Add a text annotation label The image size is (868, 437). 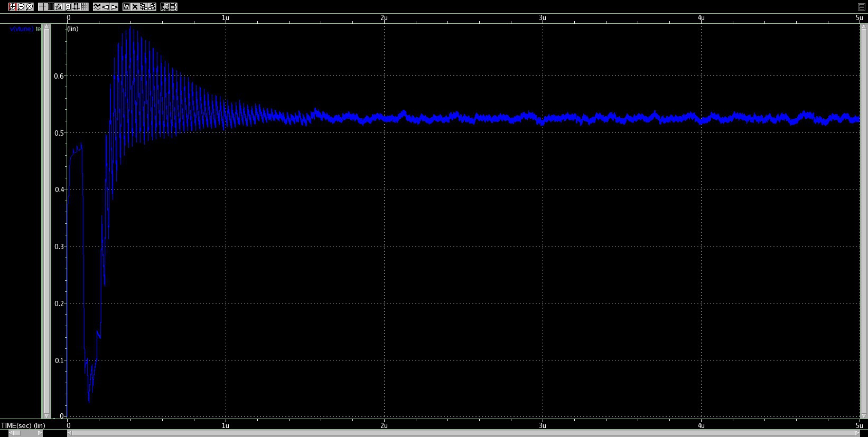pos(68,7)
